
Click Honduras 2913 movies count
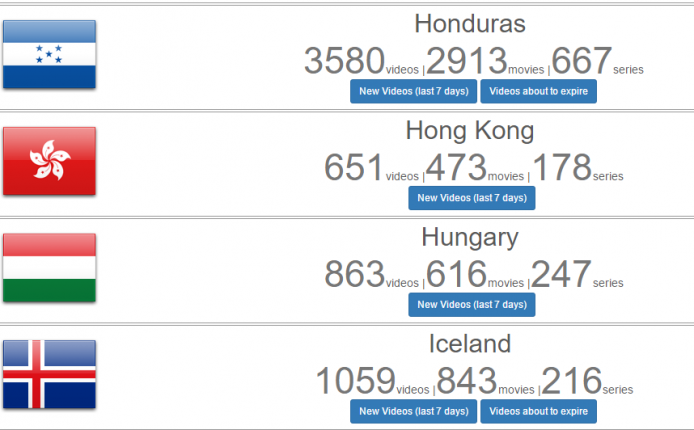467,61
